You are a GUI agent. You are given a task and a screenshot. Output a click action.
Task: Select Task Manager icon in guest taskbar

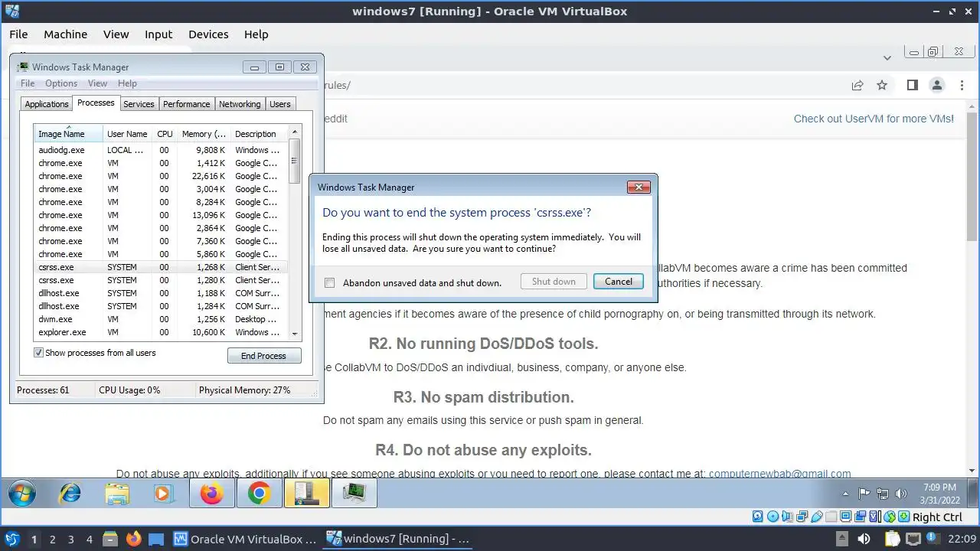point(354,494)
